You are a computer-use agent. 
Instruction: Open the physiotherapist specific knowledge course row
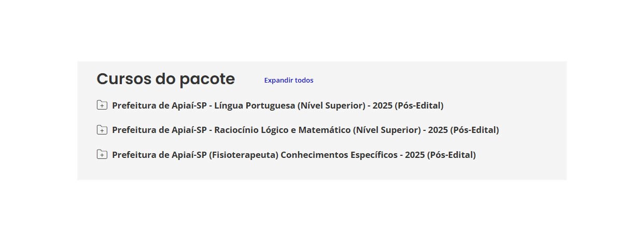(293, 155)
